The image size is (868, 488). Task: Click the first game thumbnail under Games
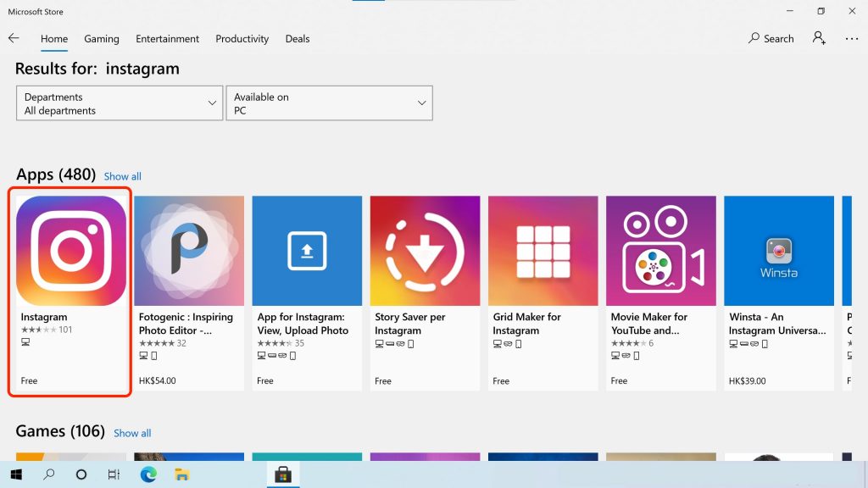tap(71, 457)
